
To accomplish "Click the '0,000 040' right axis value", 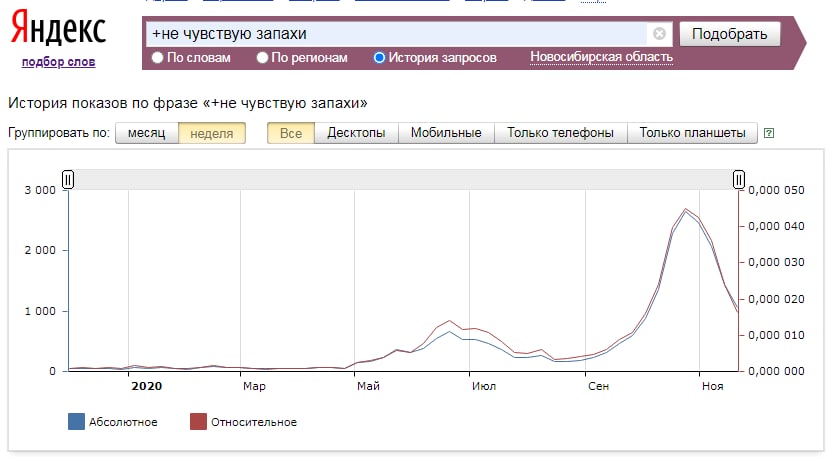I will (x=776, y=226).
